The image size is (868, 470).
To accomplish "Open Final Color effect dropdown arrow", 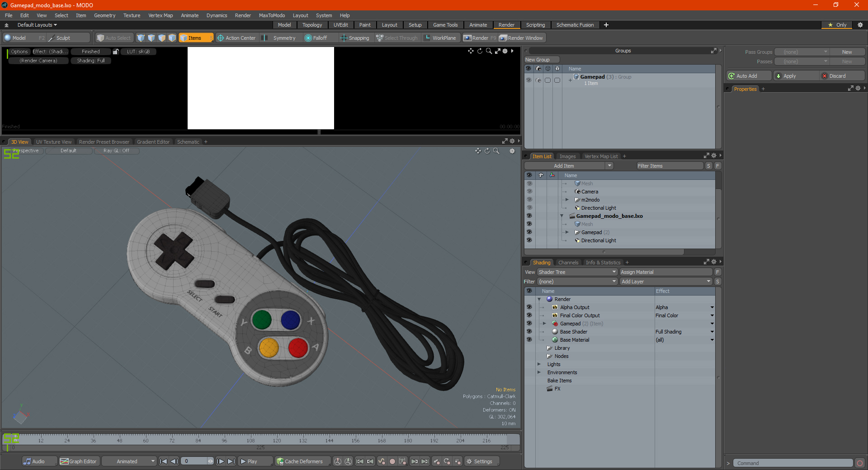I will click(712, 315).
